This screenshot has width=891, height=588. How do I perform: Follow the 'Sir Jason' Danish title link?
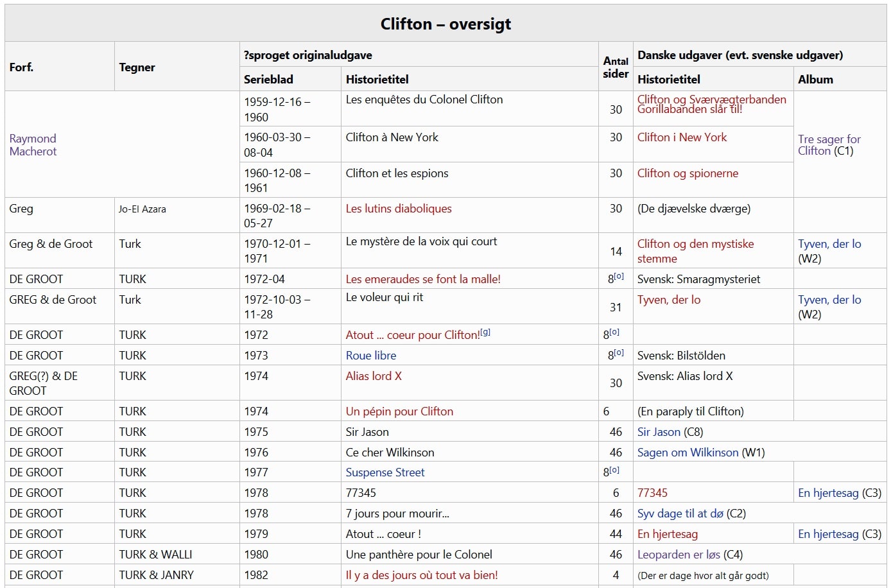(x=658, y=432)
